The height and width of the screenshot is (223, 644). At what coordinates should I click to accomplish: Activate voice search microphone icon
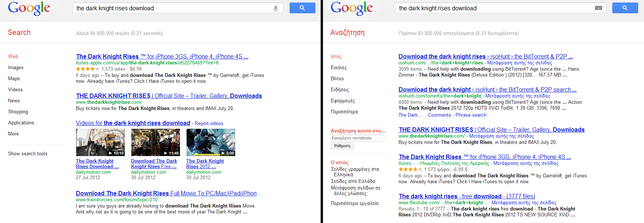(x=276, y=8)
